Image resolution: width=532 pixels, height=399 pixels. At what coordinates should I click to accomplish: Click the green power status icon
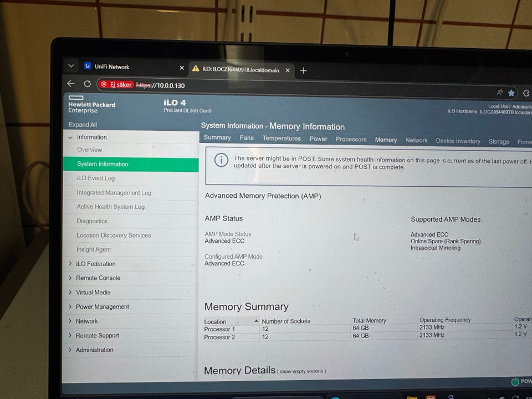point(515,381)
